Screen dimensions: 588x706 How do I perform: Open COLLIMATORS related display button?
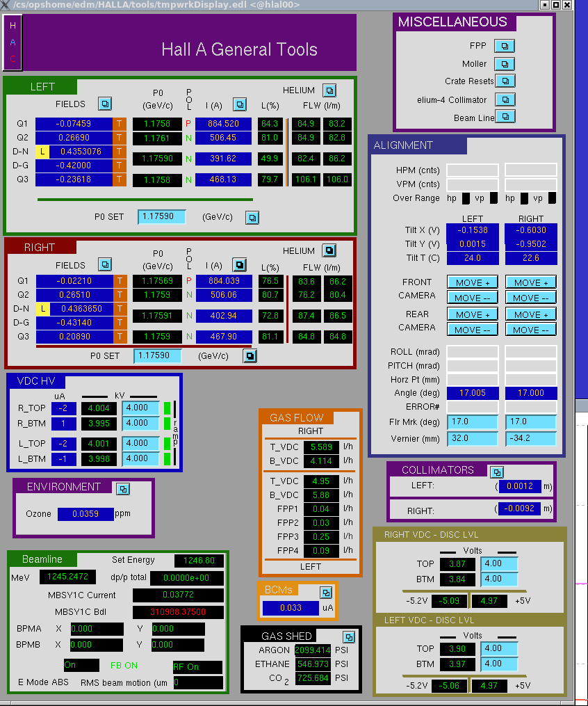pos(497,472)
